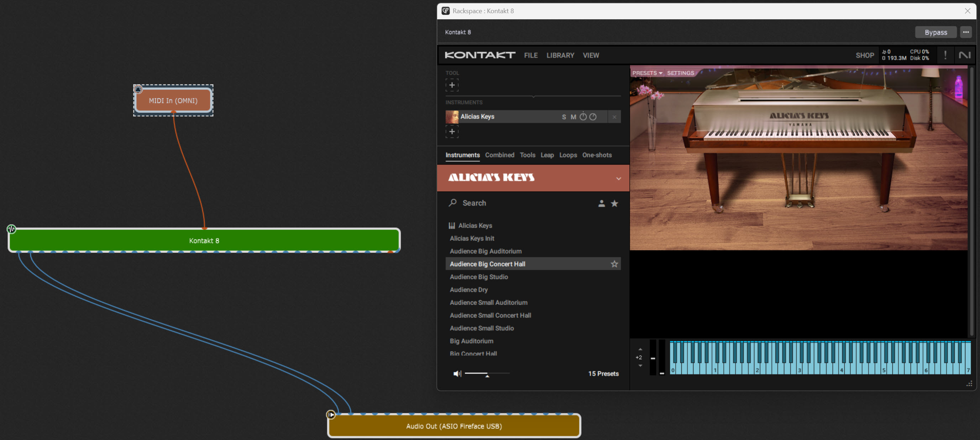Open the plugin three-dots options menu
The height and width of the screenshot is (440, 980).
965,32
